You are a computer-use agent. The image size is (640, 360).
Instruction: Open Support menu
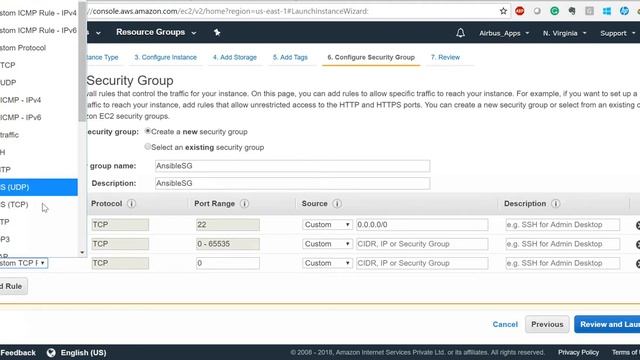coord(617,33)
